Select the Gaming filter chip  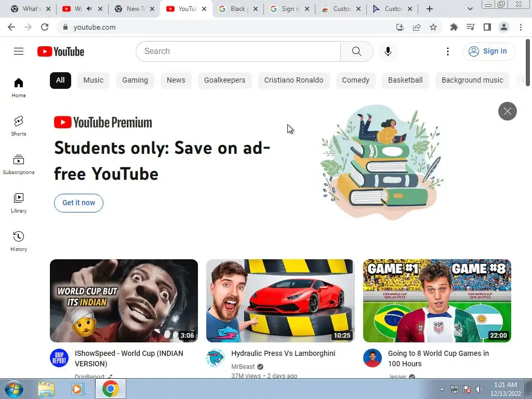tap(135, 81)
